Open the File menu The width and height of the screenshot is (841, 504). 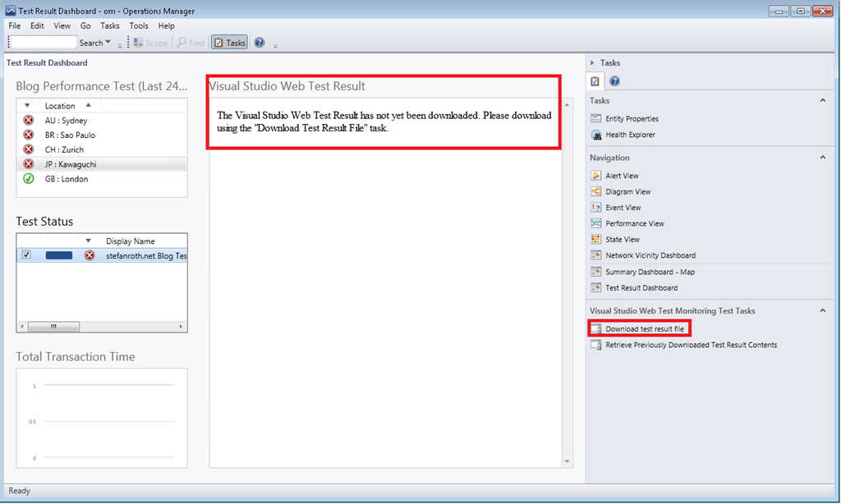[x=15, y=25]
